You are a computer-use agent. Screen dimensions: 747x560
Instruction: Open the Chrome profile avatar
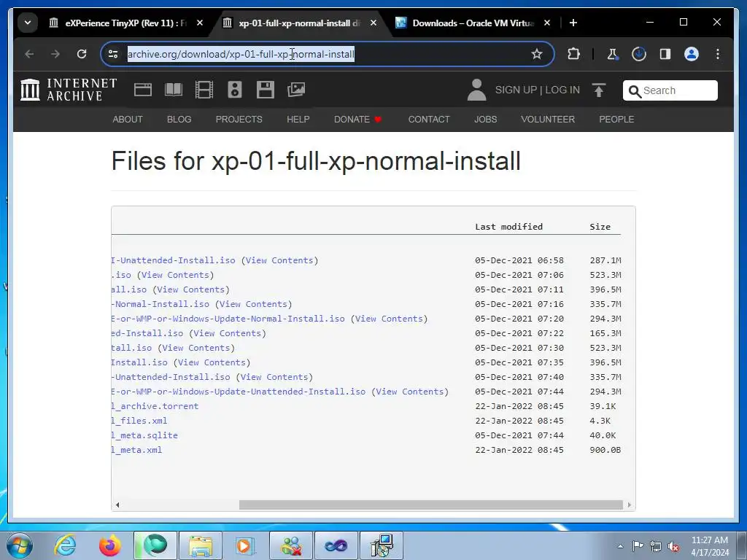pyautogui.click(x=692, y=54)
